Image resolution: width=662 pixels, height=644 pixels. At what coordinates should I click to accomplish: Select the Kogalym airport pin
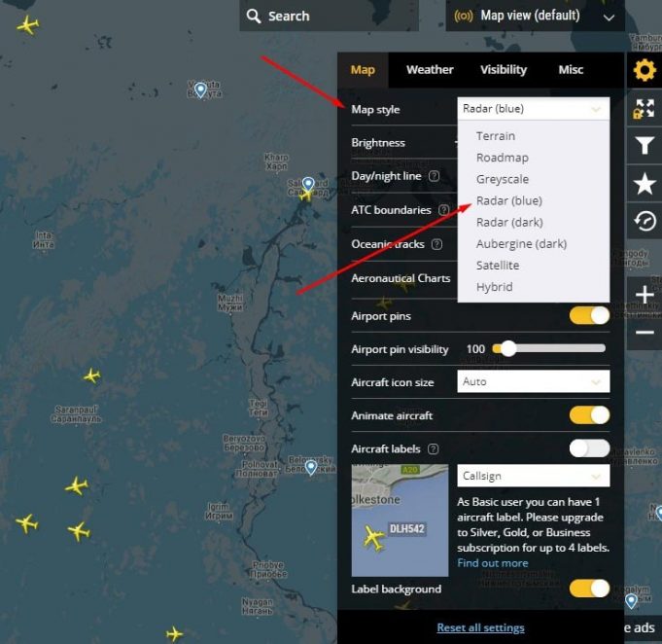(x=631, y=600)
